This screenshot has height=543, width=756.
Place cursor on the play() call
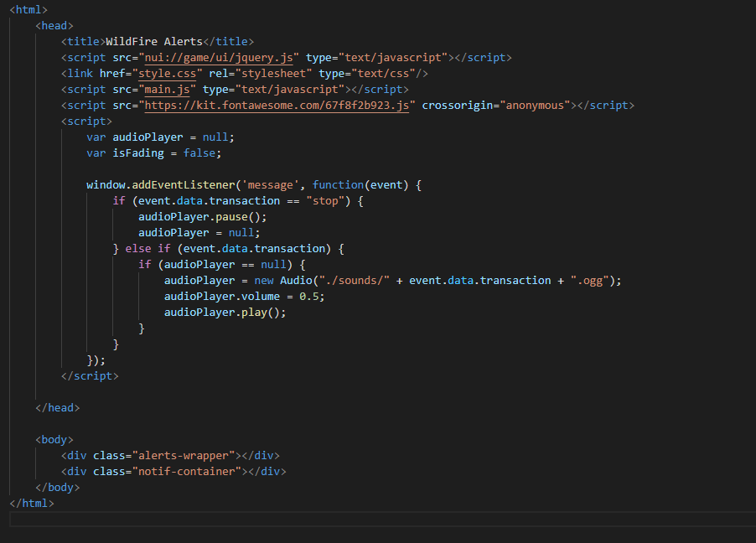point(263,313)
